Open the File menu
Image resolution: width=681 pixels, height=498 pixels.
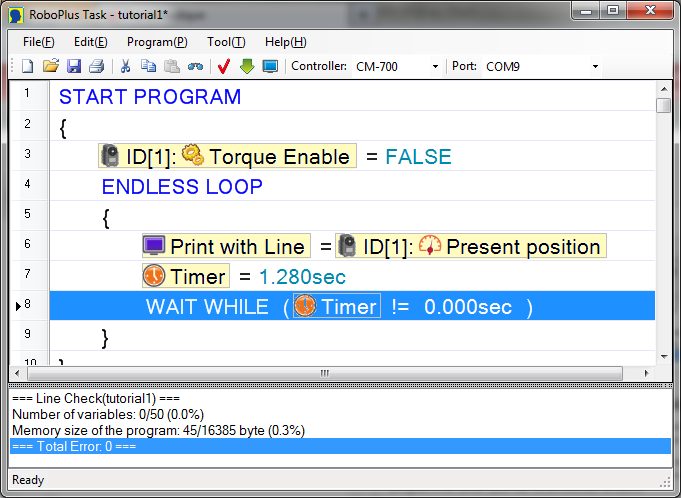39,42
